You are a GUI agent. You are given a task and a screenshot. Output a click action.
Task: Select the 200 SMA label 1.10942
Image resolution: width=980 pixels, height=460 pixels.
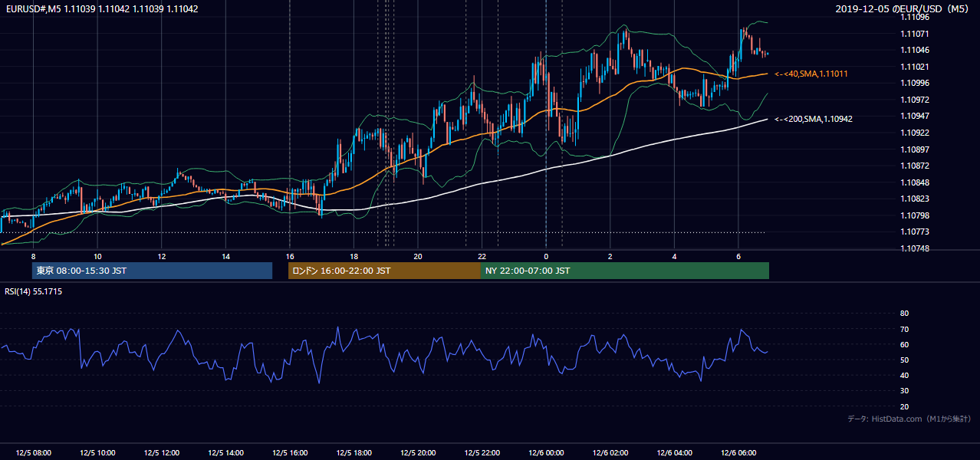813,119
